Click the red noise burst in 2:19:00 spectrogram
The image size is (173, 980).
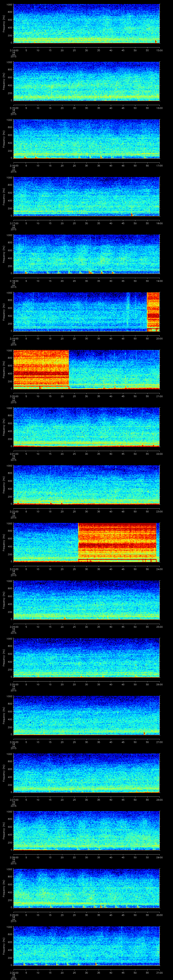point(153,311)
